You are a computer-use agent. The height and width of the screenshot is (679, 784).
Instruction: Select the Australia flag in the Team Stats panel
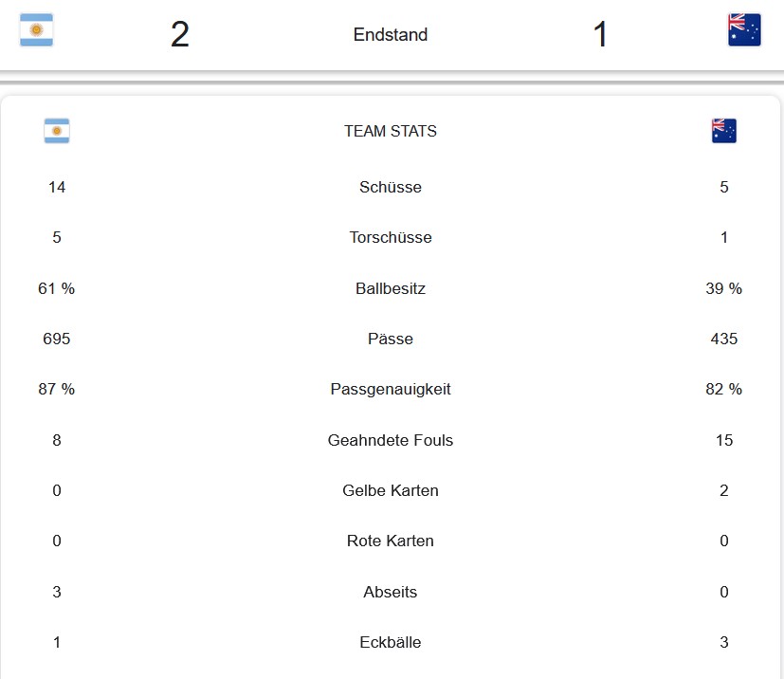[x=724, y=131]
